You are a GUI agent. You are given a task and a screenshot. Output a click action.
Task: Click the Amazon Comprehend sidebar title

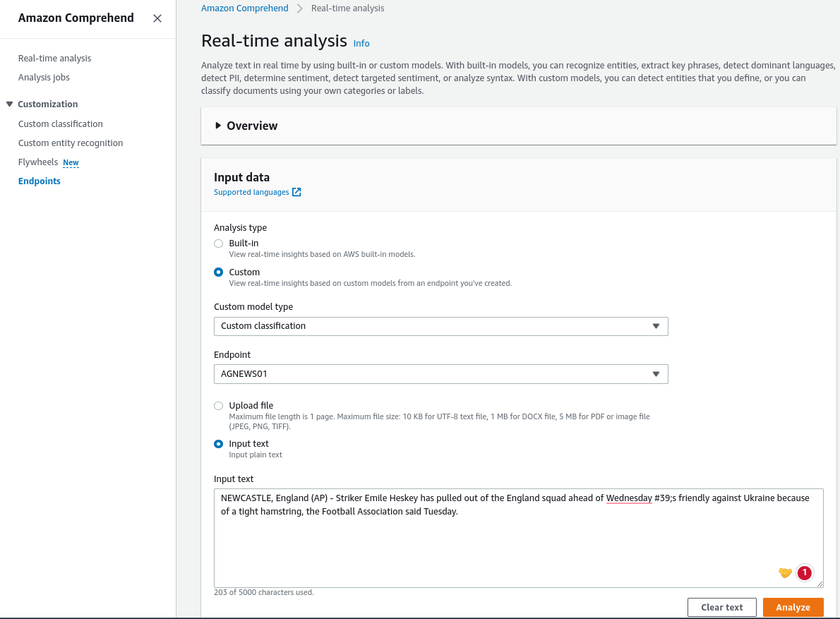tap(76, 18)
